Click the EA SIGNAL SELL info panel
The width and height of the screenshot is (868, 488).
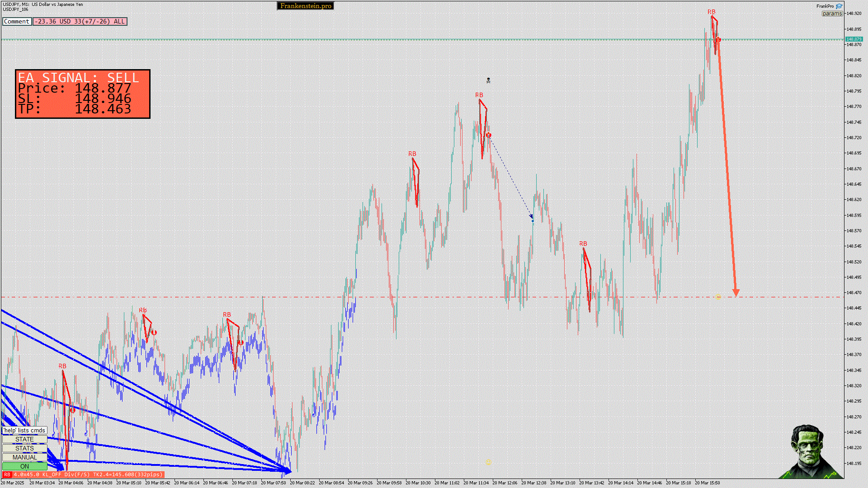coord(83,94)
